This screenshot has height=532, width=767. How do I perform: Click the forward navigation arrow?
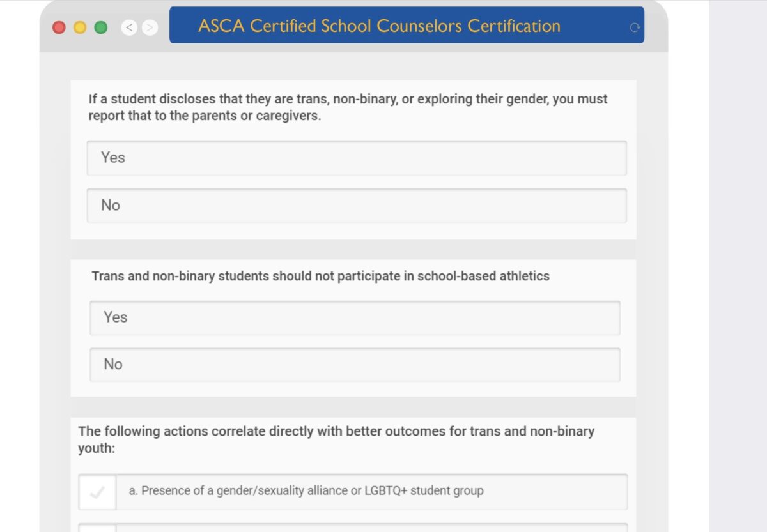150,27
